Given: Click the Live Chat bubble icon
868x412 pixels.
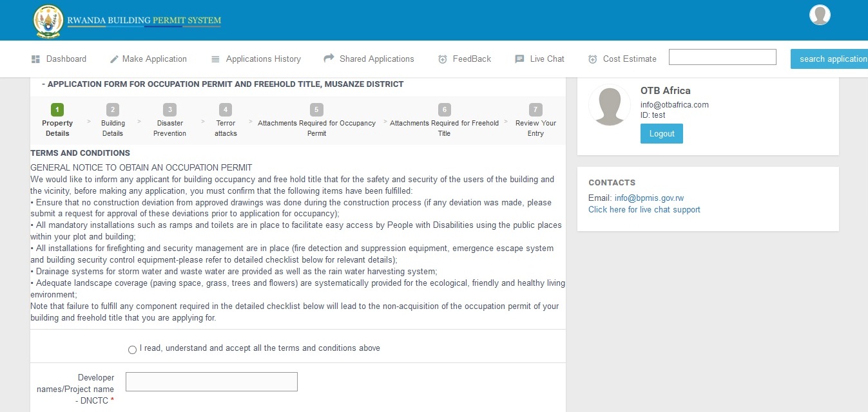Looking at the screenshot, I should 519,59.
